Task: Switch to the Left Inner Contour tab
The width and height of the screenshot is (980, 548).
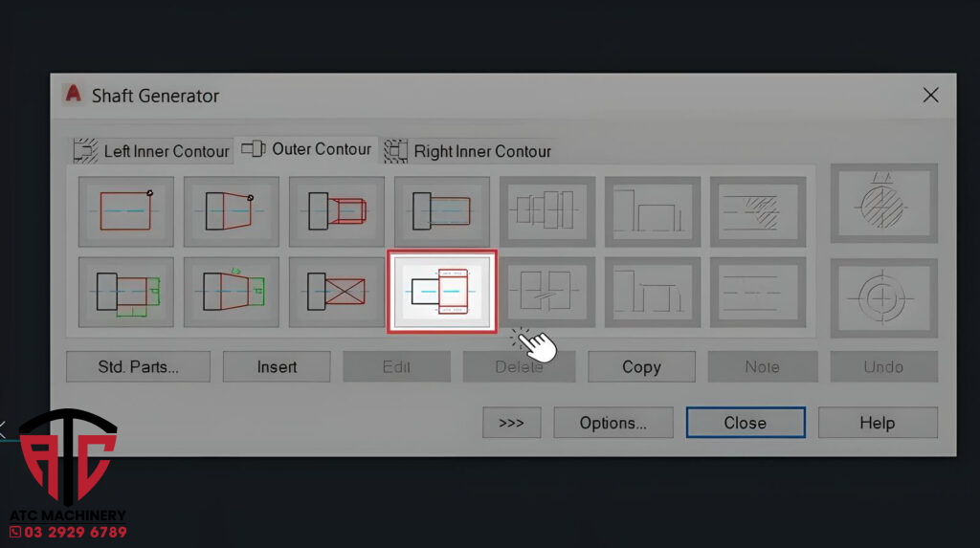Action: click(x=153, y=151)
